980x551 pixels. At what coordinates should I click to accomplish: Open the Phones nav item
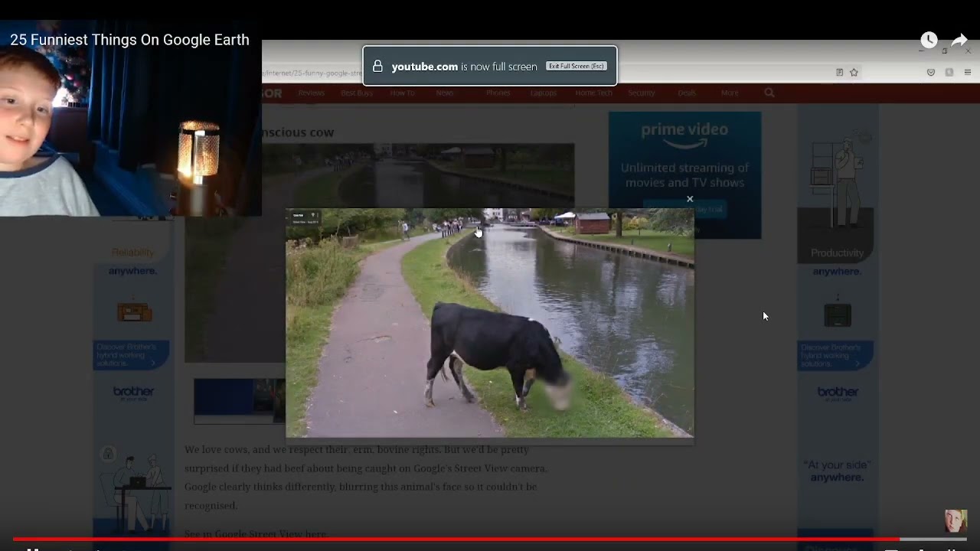pos(498,93)
